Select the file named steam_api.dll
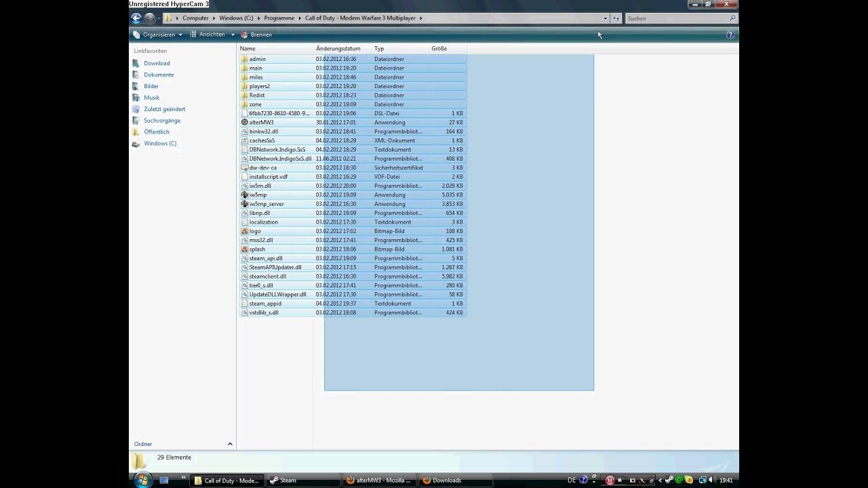 pos(266,258)
